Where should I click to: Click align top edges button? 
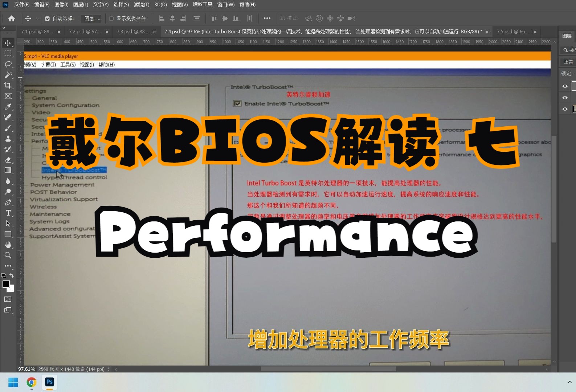[214, 18]
